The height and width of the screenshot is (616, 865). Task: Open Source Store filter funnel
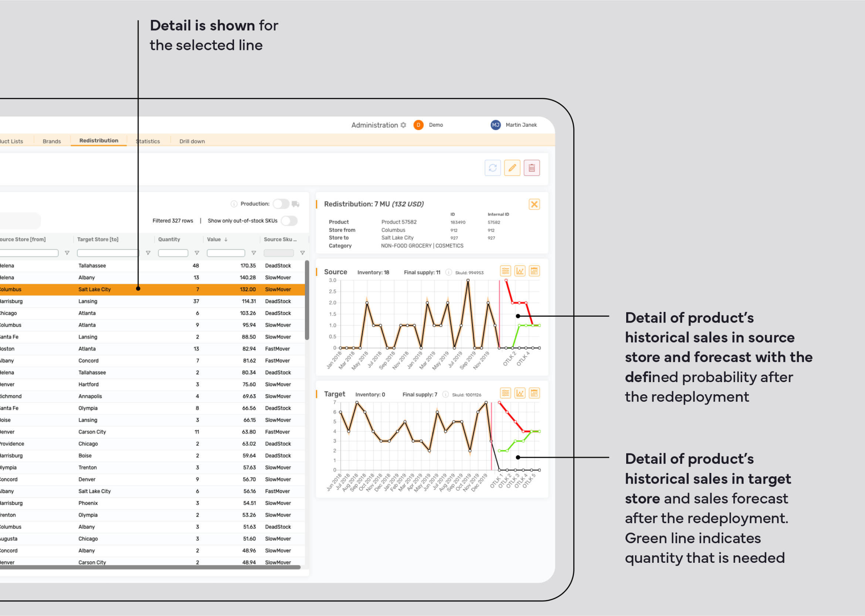point(67,253)
